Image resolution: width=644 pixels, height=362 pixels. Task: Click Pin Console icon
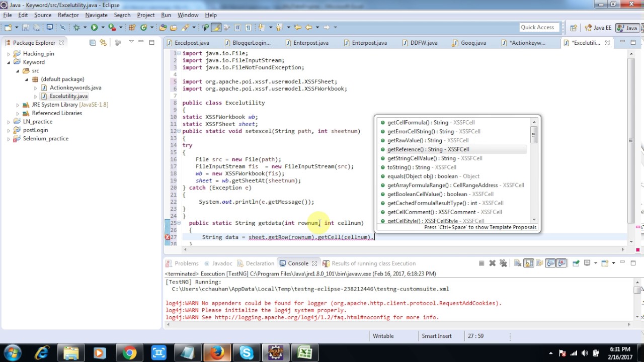pyautogui.click(x=576, y=263)
